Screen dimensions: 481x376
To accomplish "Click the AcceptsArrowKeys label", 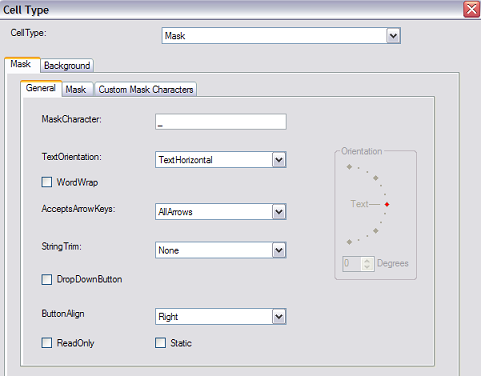I will pos(78,209).
